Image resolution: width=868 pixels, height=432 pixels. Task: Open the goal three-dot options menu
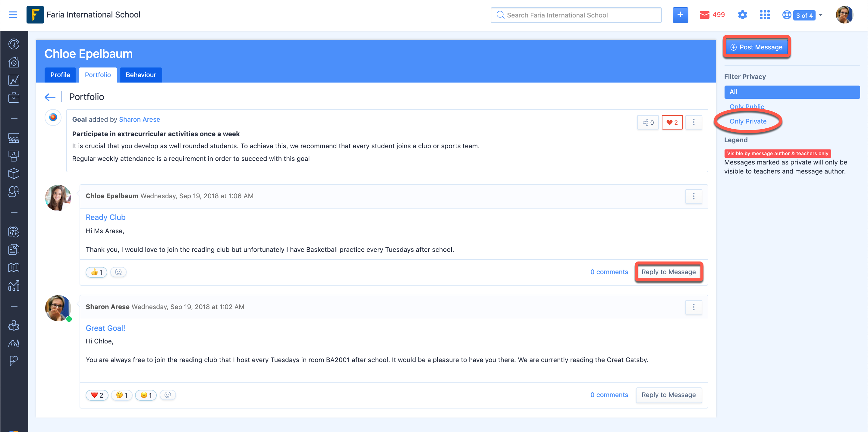click(x=693, y=123)
